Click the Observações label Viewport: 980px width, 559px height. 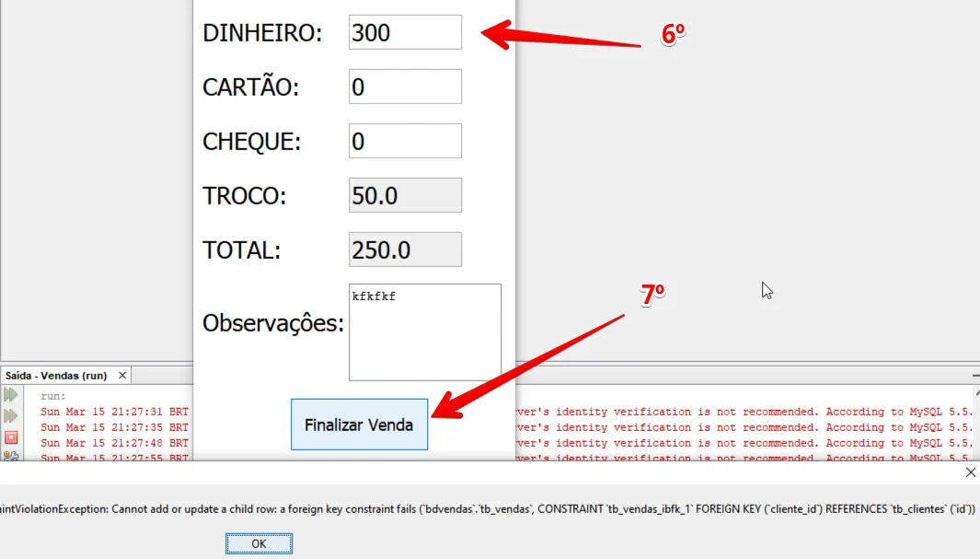(273, 322)
